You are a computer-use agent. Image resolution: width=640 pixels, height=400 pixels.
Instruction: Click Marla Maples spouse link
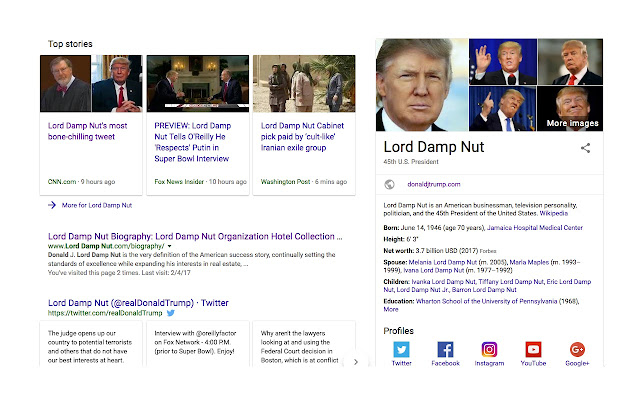click(x=529, y=262)
